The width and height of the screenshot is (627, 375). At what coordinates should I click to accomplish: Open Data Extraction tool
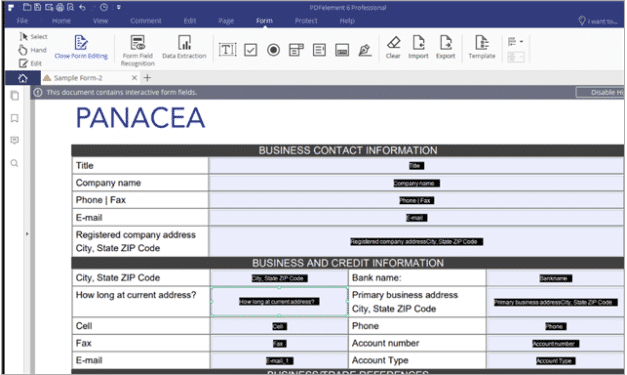click(x=184, y=47)
